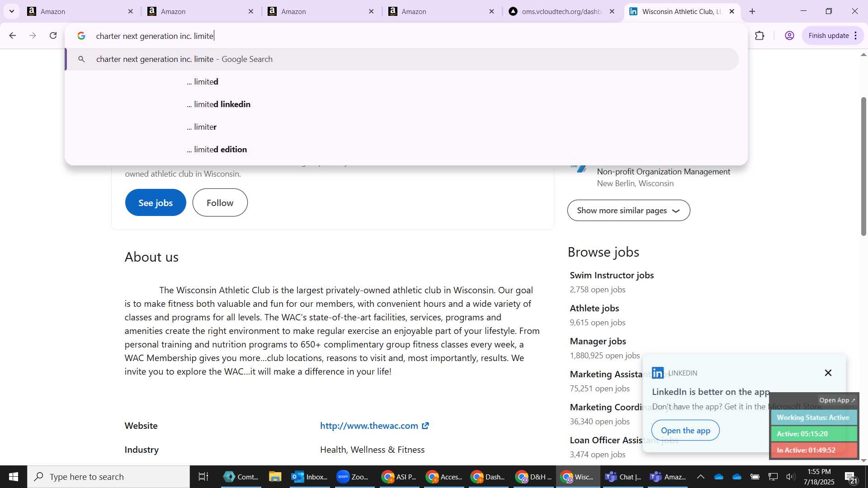Click the taskbar clock and date
Screen dimensions: 868x488
click(819, 477)
